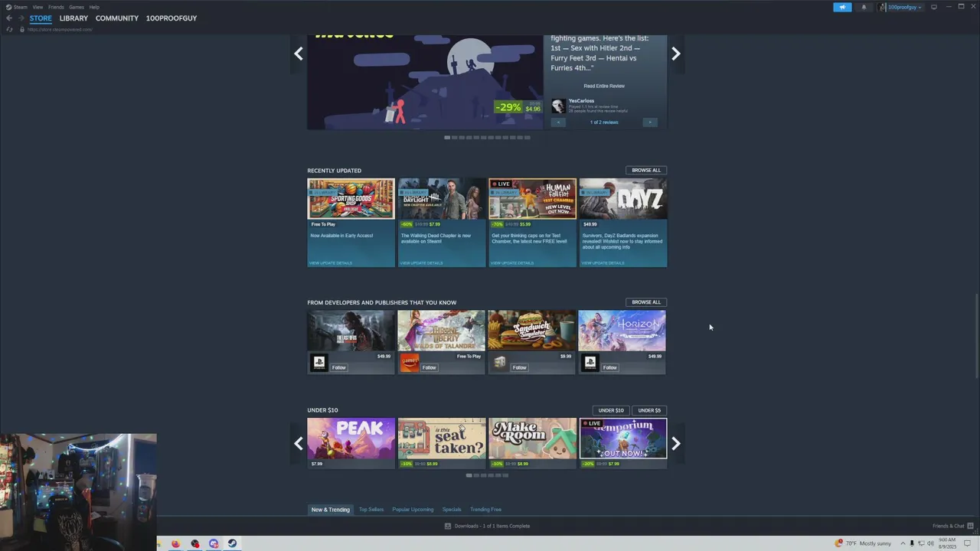Click the taskbar weather widget

(x=863, y=543)
